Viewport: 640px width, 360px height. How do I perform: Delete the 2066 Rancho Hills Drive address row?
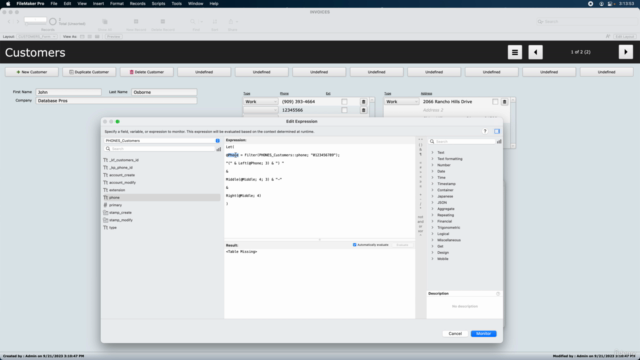[x=504, y=102]
